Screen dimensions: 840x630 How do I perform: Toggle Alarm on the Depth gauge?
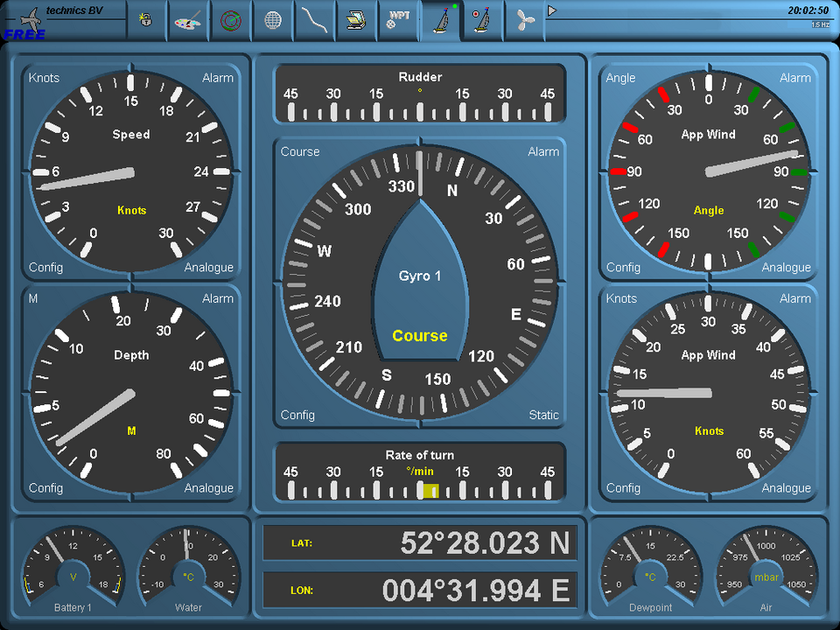pyautogui.click(x=218, y=298)
